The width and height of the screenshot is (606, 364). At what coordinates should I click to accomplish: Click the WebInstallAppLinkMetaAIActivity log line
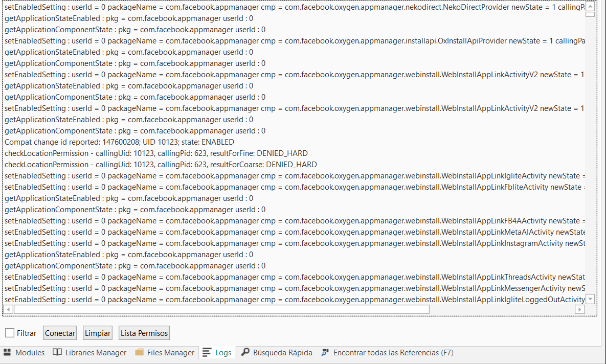294,232
